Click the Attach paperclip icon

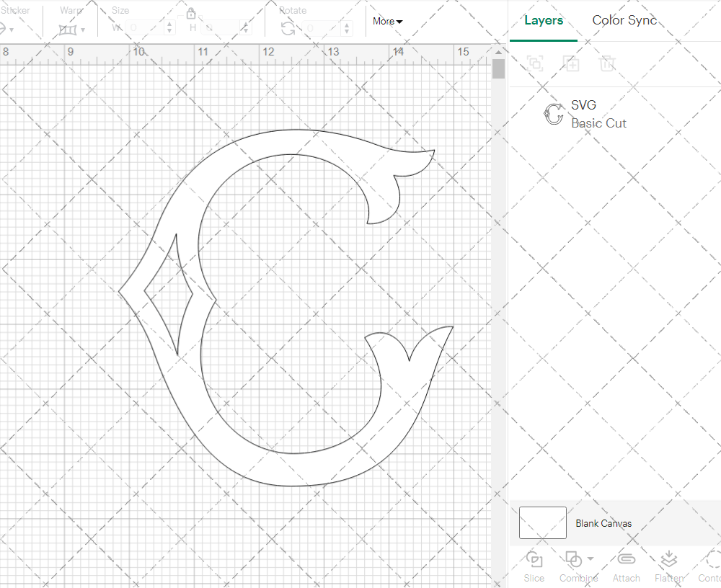click(626, 559)
